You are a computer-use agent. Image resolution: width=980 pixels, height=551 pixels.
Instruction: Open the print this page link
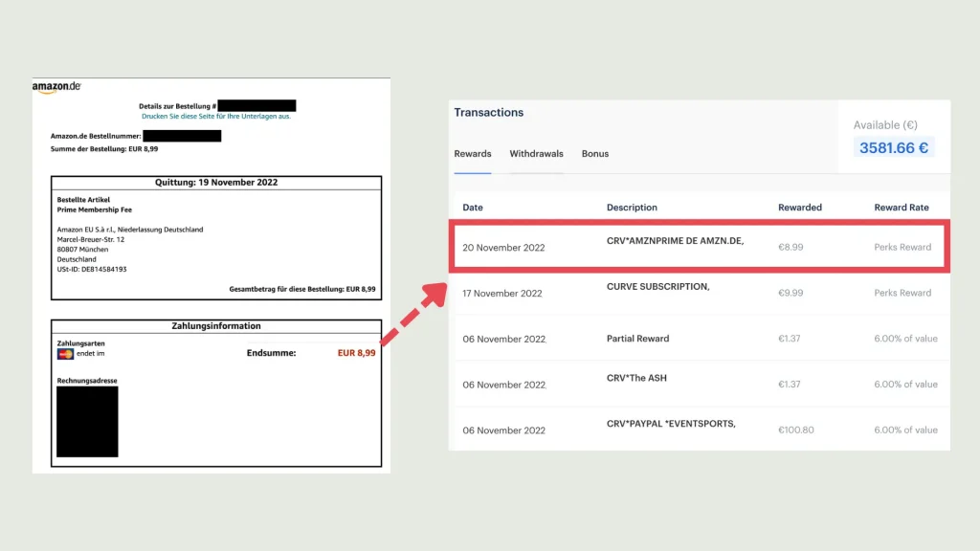216,116
